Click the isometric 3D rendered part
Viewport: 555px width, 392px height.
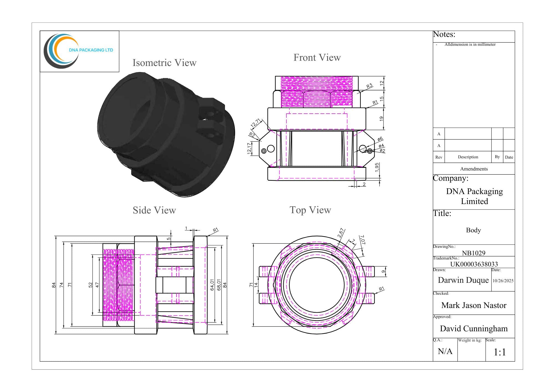166,135
